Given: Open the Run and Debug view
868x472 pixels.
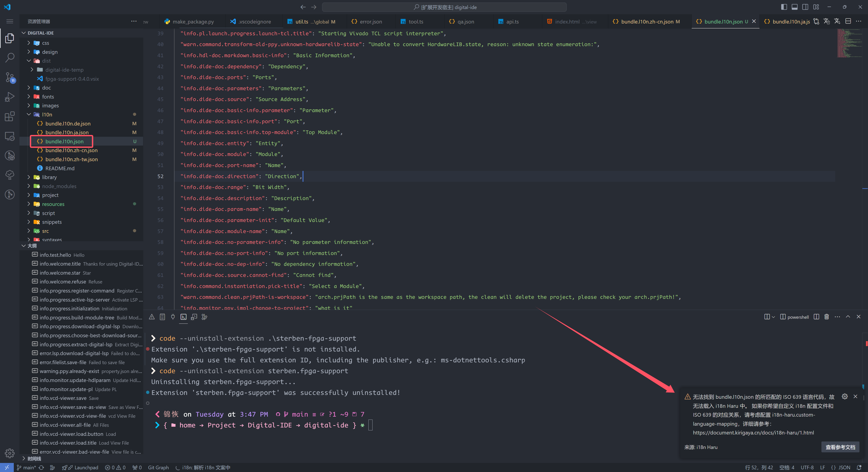Looking at the screenshot, I should pyautogui.click(x=10, y=97).
